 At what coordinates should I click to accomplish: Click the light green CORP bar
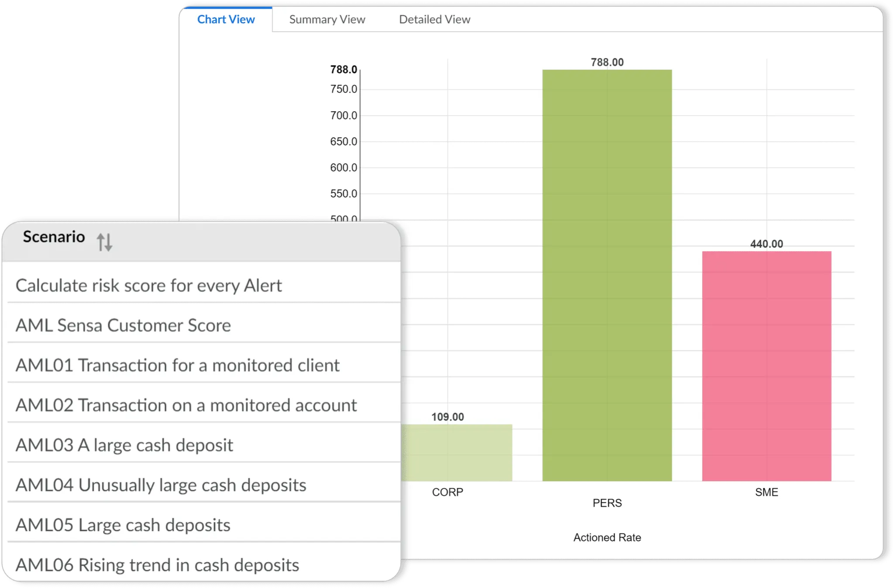pos(457,453)
